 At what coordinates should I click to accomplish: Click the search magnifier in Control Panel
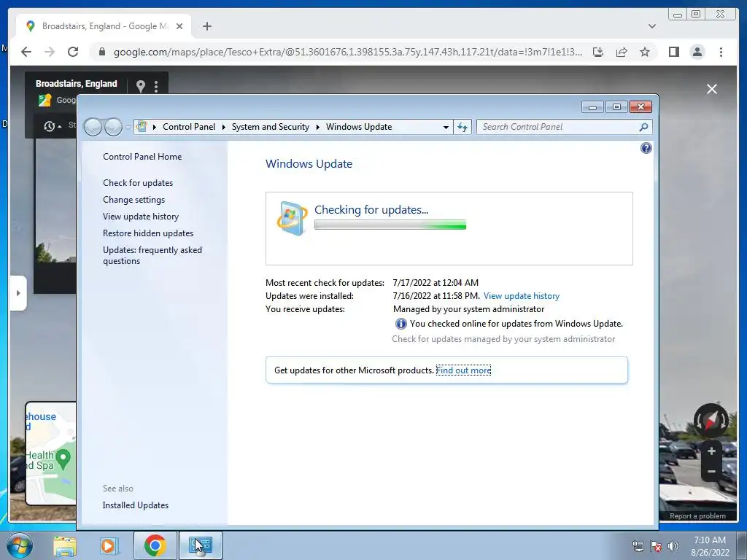(643, 127)
